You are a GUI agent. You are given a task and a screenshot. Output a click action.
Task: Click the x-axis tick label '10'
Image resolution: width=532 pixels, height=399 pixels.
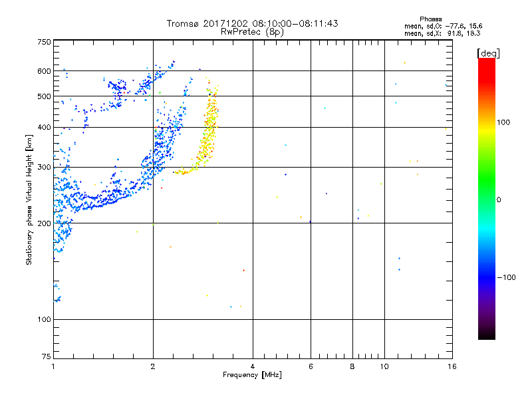(x=384, y=366)
